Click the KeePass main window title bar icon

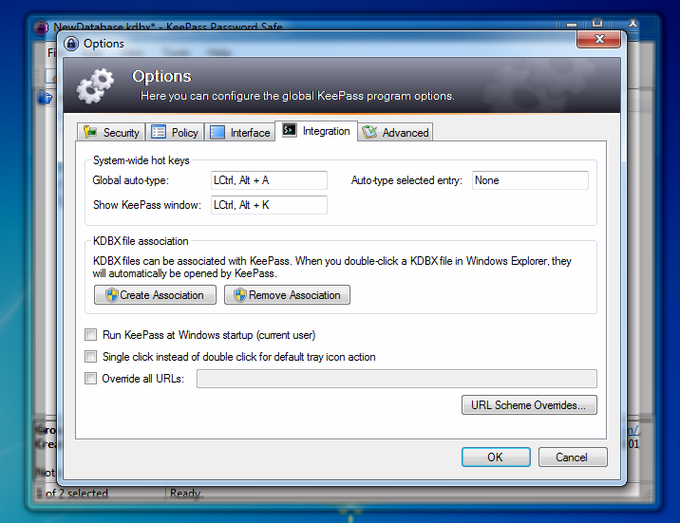[41, 28]
